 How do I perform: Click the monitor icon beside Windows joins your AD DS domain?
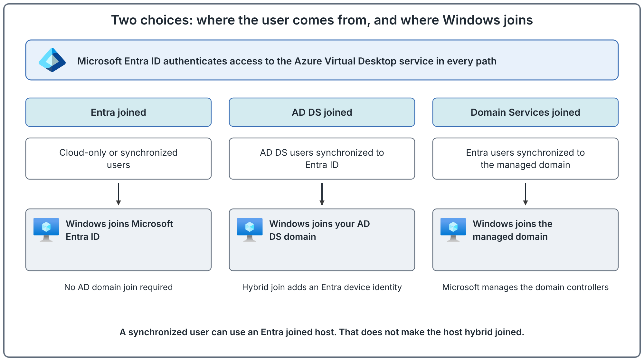point(250,230)
